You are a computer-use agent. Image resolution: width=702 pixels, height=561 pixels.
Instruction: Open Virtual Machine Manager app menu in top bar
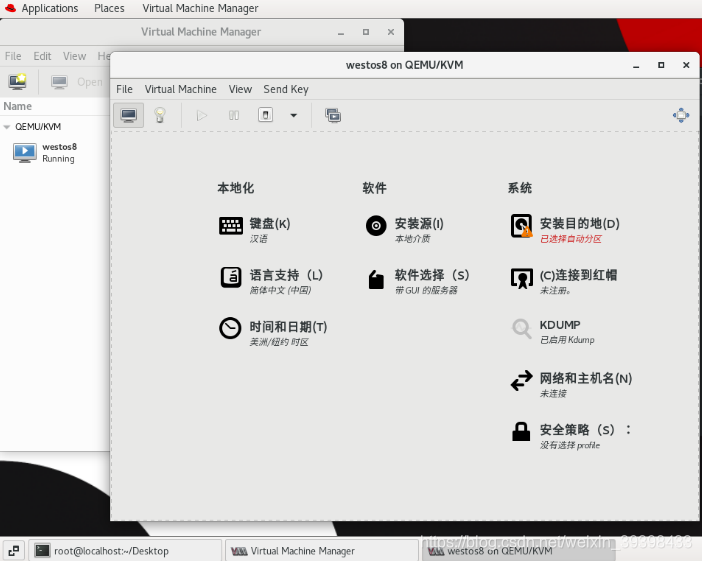(200, 8)
